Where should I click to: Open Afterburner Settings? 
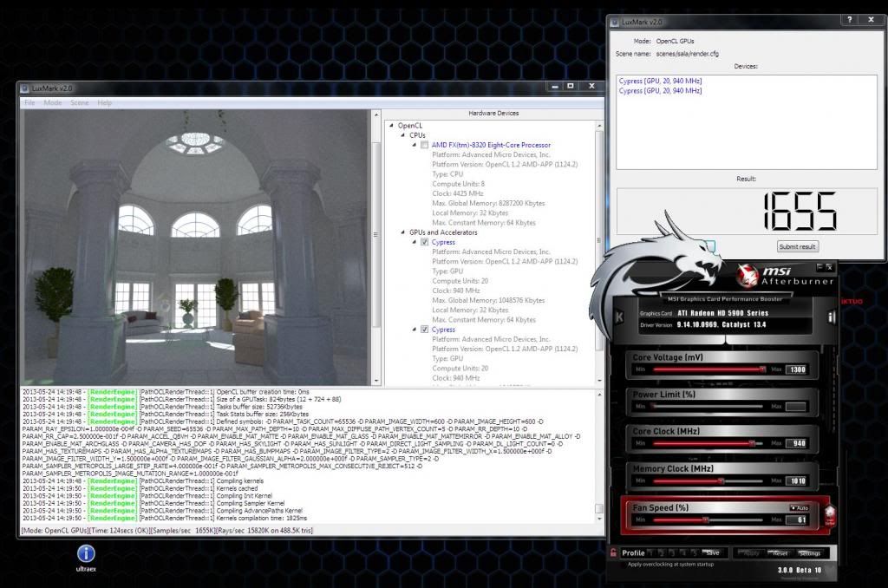coord(810,553)
